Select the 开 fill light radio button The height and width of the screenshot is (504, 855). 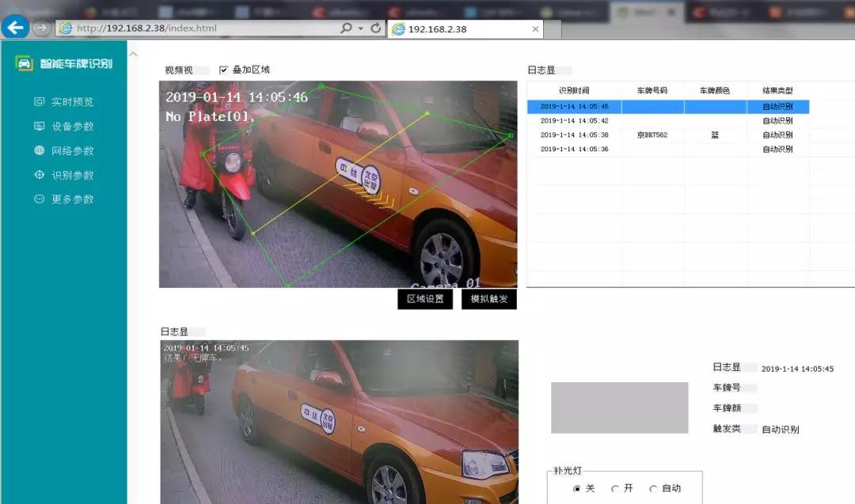(615, 489)
